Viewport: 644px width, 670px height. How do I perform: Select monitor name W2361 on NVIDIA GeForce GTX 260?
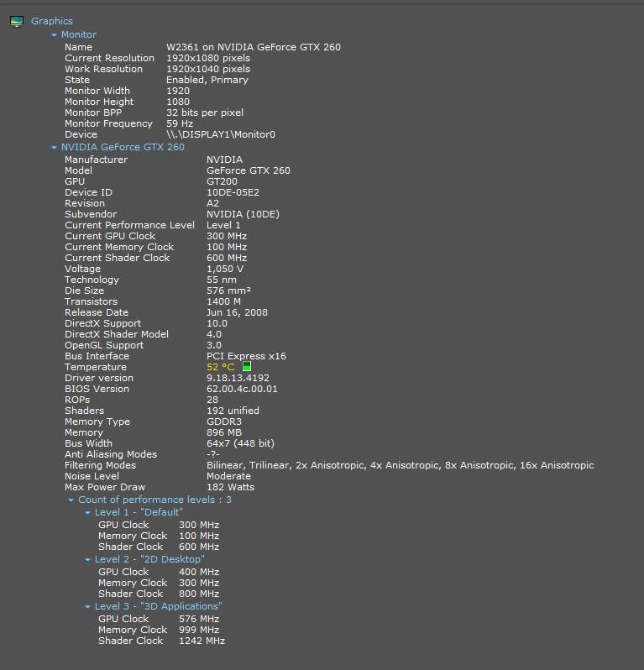coord(254,47)
